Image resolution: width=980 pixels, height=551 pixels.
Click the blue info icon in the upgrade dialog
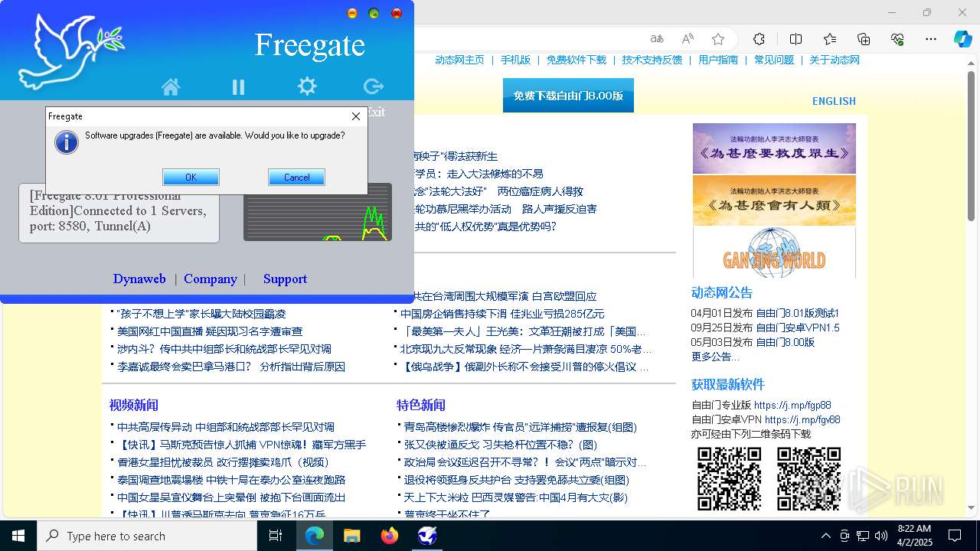point(67,142)
